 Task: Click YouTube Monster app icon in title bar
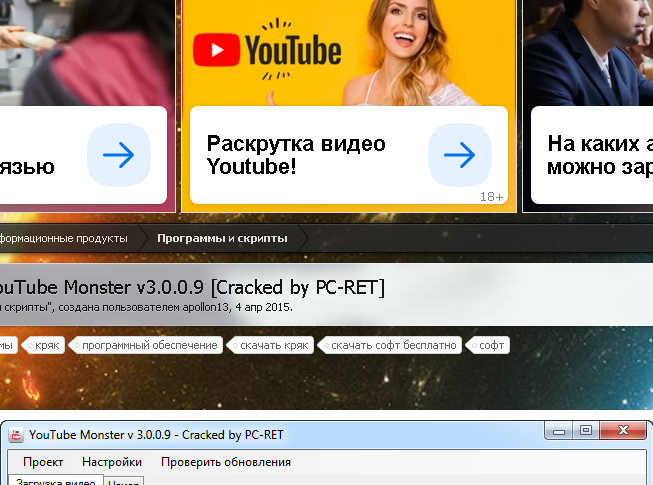(x=17, y=435)
